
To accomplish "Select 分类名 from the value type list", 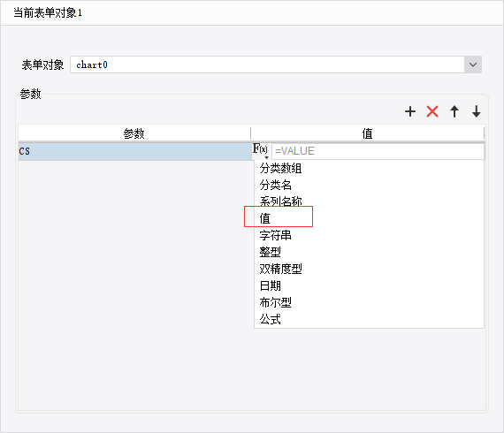I will 369,185.
